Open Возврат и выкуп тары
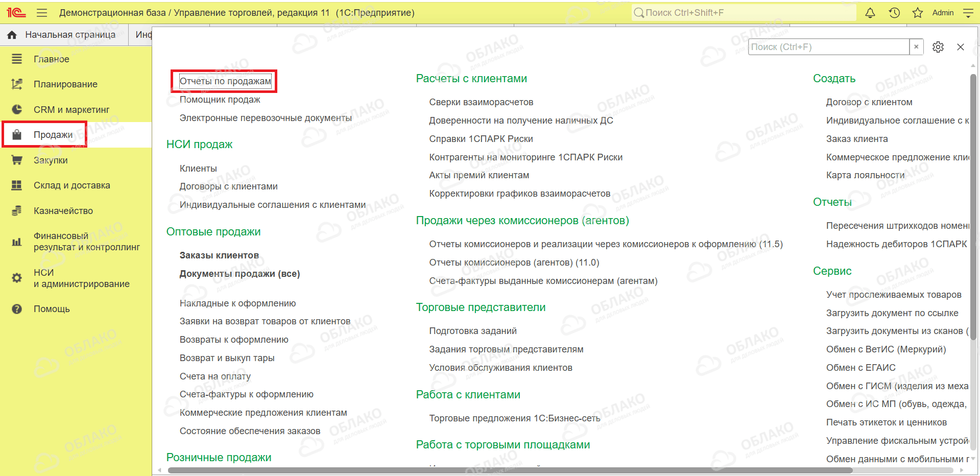This screenshot has width=980, height=476. (227, 358)
